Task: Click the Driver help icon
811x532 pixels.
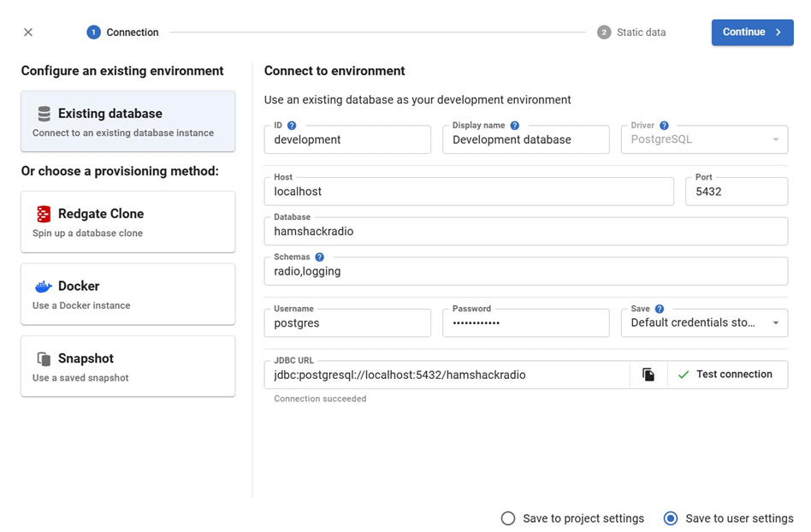Action: [664, 126]
